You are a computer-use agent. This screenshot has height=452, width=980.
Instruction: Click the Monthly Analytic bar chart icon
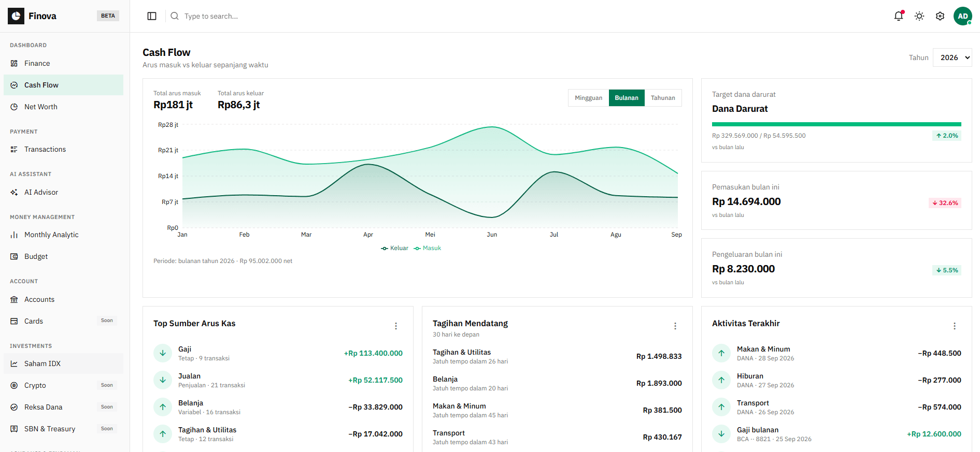pyautogui.click(x=14, y=235)
